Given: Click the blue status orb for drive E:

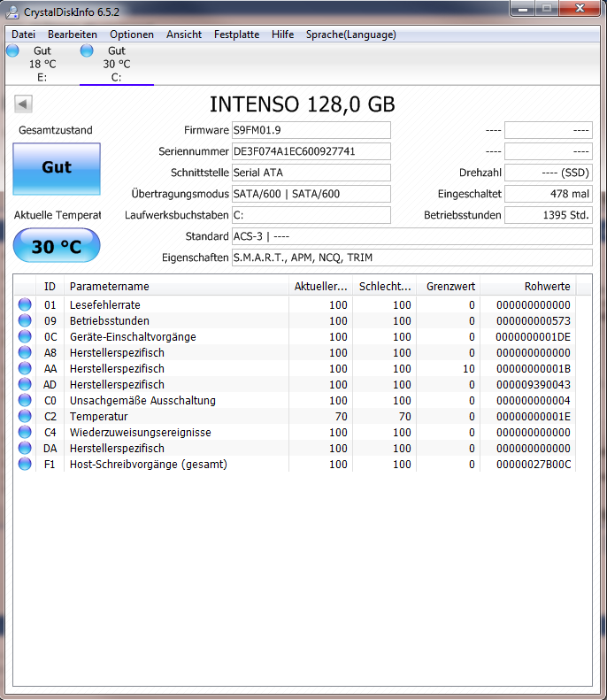Looking at the screenshot, I should point(12,50).
